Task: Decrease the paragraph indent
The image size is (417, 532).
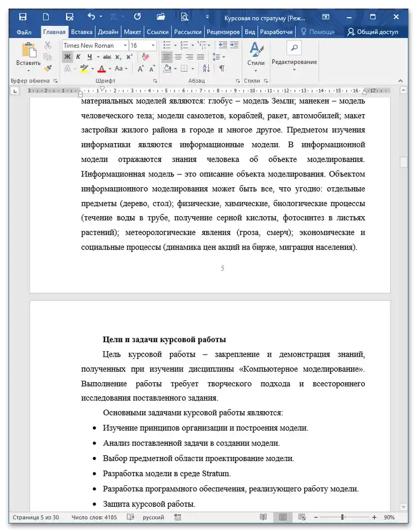Action: pyautogui.click(x=223, y=45)
